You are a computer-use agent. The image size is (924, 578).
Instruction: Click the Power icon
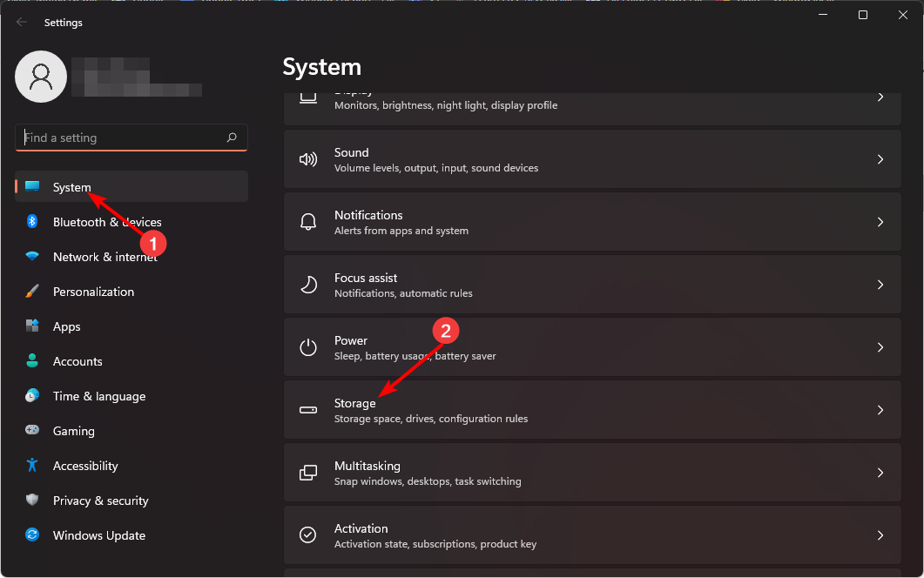pyautogui.click(x=308, y=346)
